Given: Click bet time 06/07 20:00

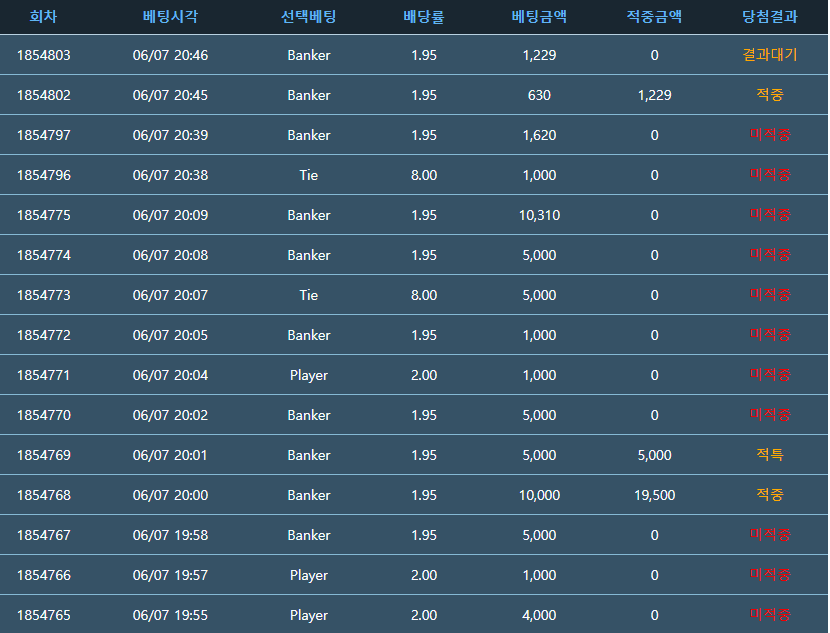Looking at the screenshot, I should [170, 495].
